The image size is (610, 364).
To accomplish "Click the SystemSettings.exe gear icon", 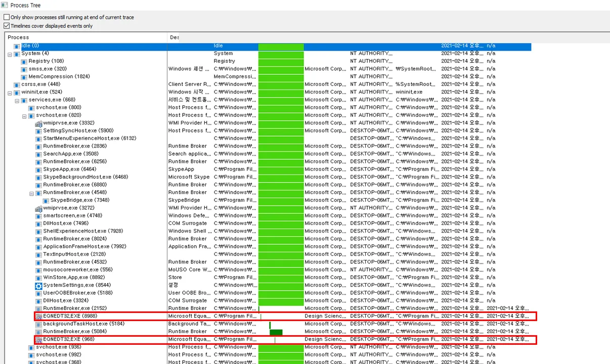I will coord(38,285).
